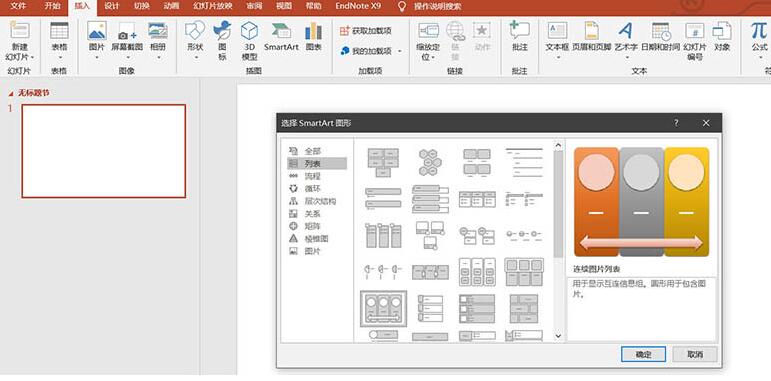Click the dialog help question mark
This screenshot has width=771, height=381.
click(676, 123)
